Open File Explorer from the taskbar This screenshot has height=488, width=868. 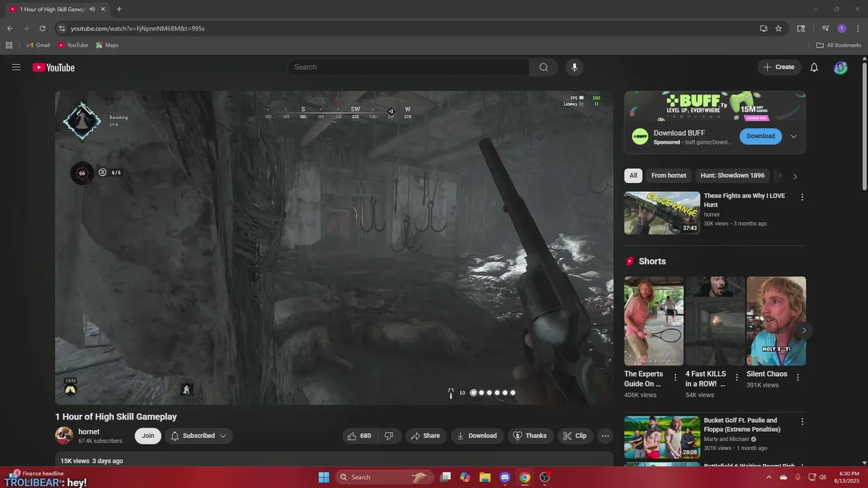[485, 477]
